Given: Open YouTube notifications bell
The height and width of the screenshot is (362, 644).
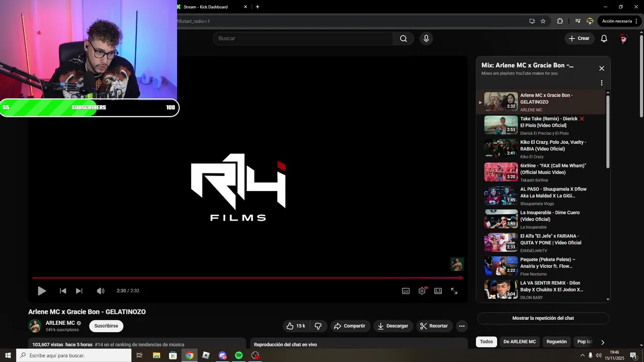Looking at the screenshot, I should (x=604, y=39).
